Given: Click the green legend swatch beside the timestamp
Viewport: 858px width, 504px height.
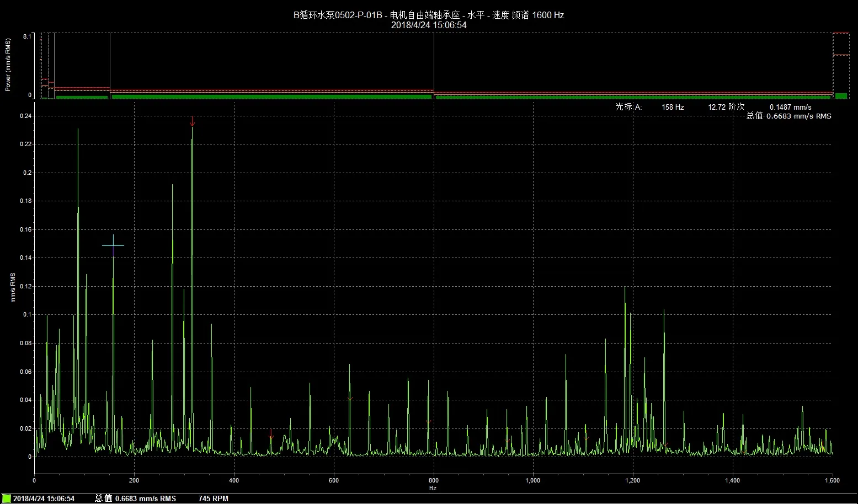Looking at the screenshot, I should click(7, 498).
